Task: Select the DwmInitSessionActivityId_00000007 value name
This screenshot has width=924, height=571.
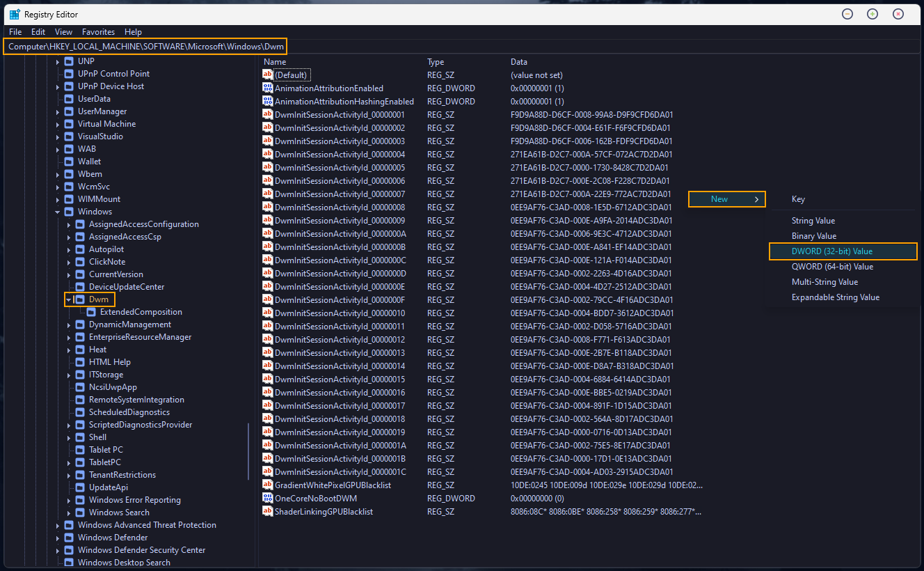Action: click(x=340, y=194)
